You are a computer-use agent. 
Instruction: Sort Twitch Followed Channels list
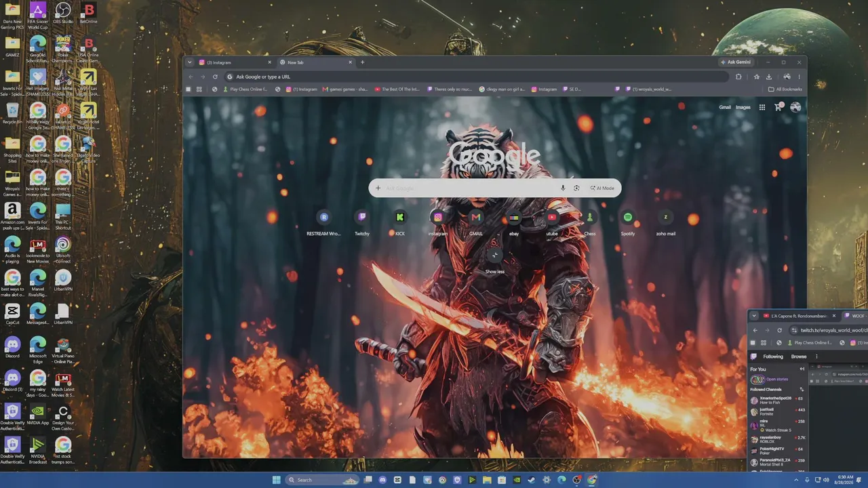point(802,390)
